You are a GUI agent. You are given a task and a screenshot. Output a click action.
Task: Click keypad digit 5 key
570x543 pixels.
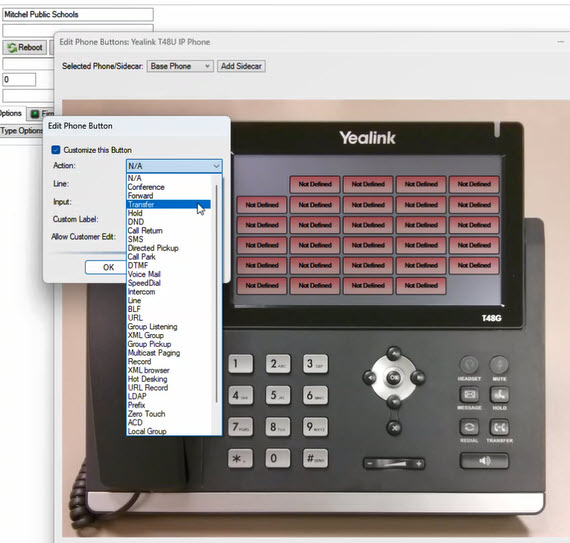coord(277,395)
